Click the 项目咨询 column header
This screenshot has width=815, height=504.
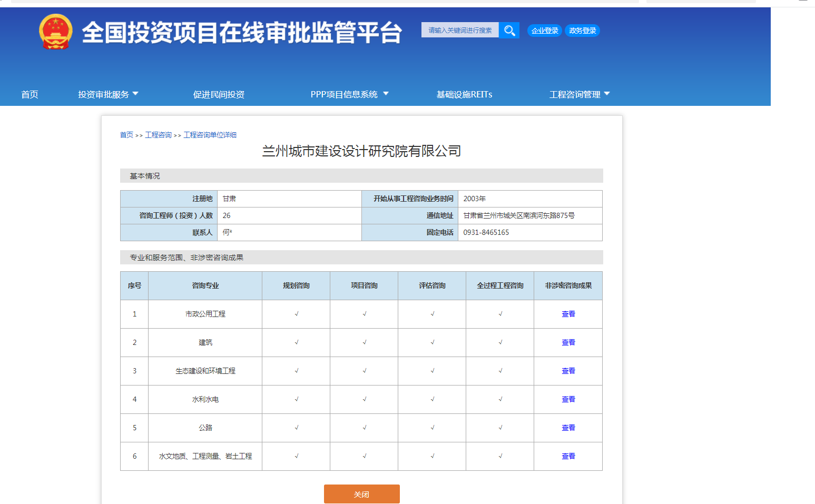click(364, 285)
